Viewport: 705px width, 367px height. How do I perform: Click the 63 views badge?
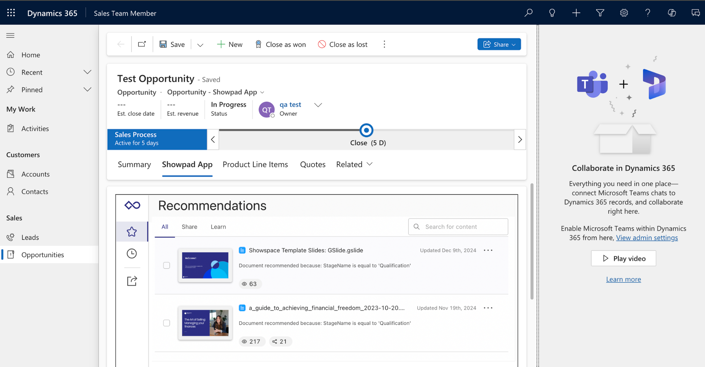tap(250, 284)
